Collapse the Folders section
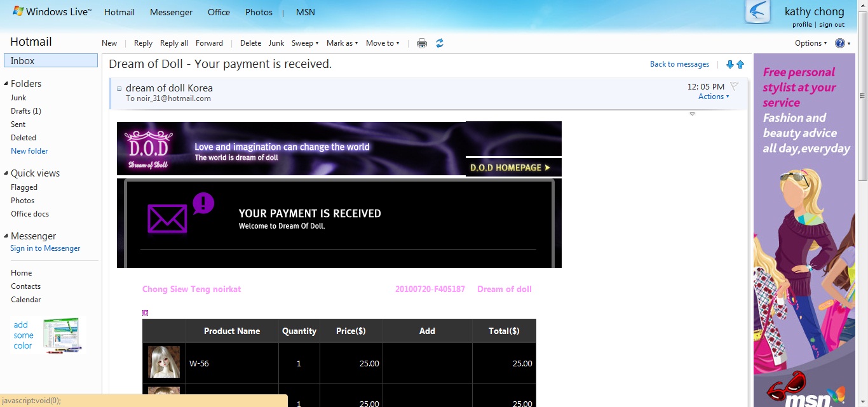This screenshot has width=868, height=407. pos(6,84)
